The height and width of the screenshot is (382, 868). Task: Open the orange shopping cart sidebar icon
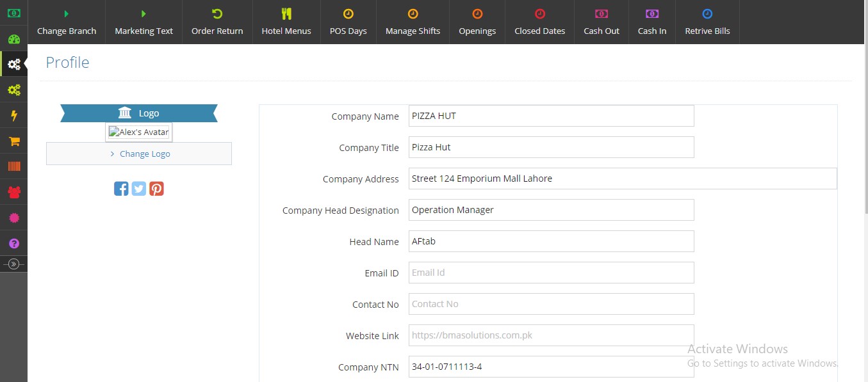tap(13, 141)
